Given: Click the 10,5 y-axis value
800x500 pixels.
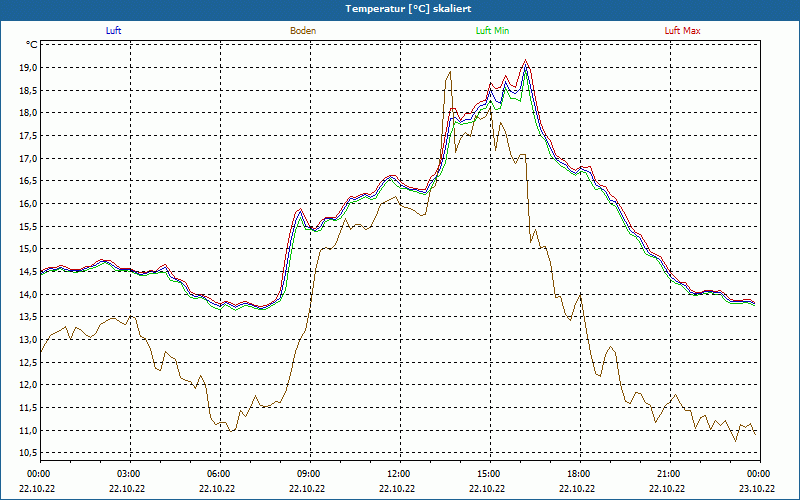Looking at the screenshot, I should [x=29, y=453].
